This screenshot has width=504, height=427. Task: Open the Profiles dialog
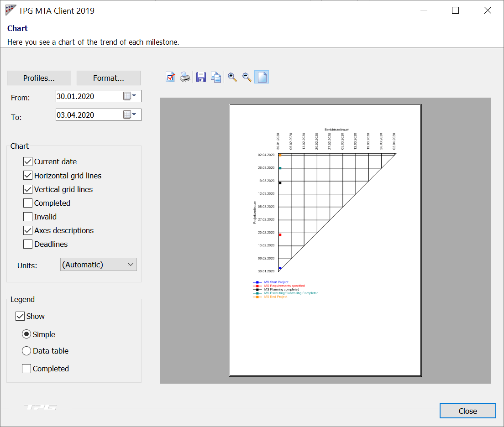tap(39, 78)
